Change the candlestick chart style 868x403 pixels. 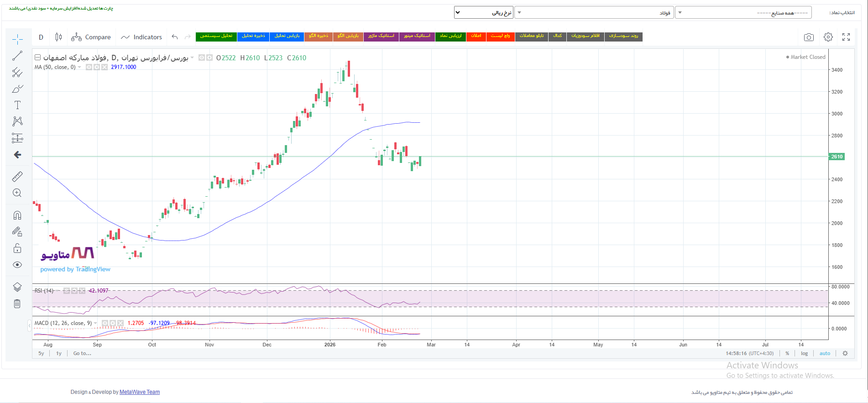[58, 37]
